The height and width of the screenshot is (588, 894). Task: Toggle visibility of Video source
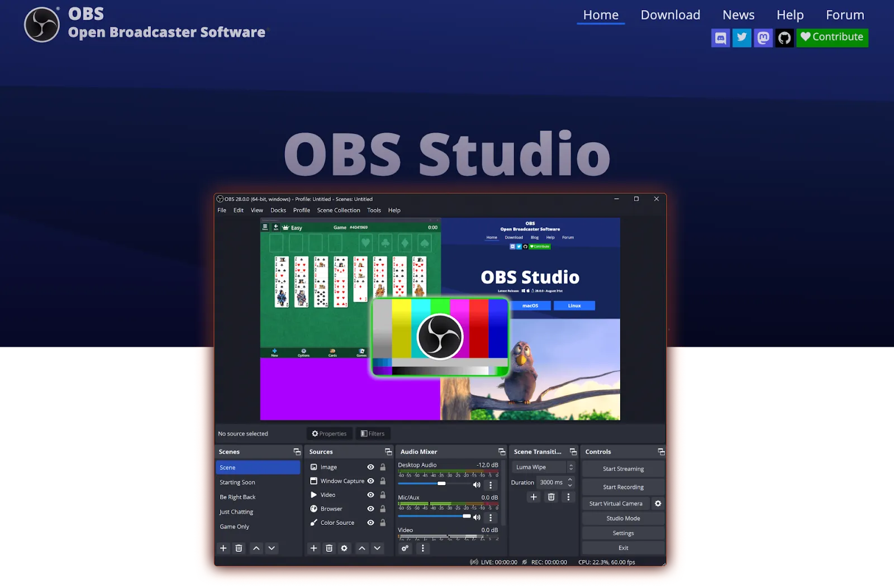tap(370, 495)
